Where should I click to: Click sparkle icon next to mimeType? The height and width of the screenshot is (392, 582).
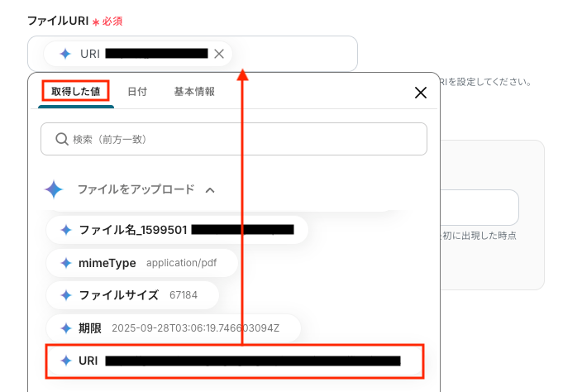click(x=66, y=263)
